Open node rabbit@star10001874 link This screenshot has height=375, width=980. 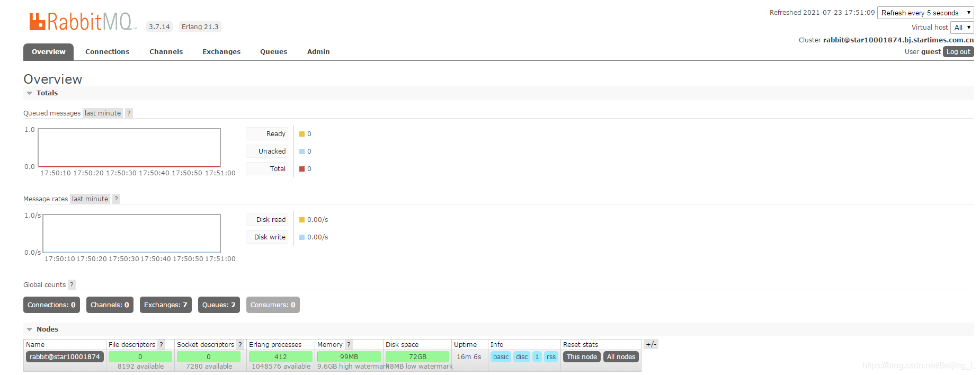tap(65, 356)
